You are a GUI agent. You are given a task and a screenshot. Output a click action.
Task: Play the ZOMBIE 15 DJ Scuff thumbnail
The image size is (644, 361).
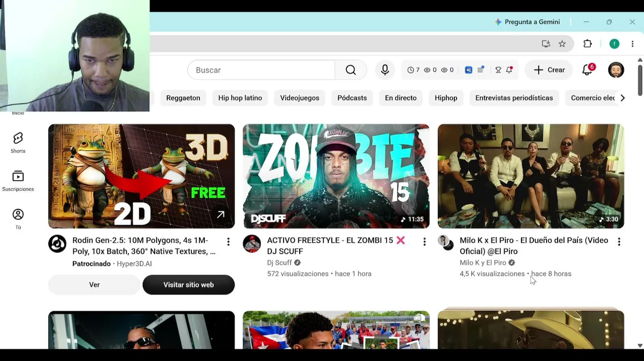coord(336,176)
